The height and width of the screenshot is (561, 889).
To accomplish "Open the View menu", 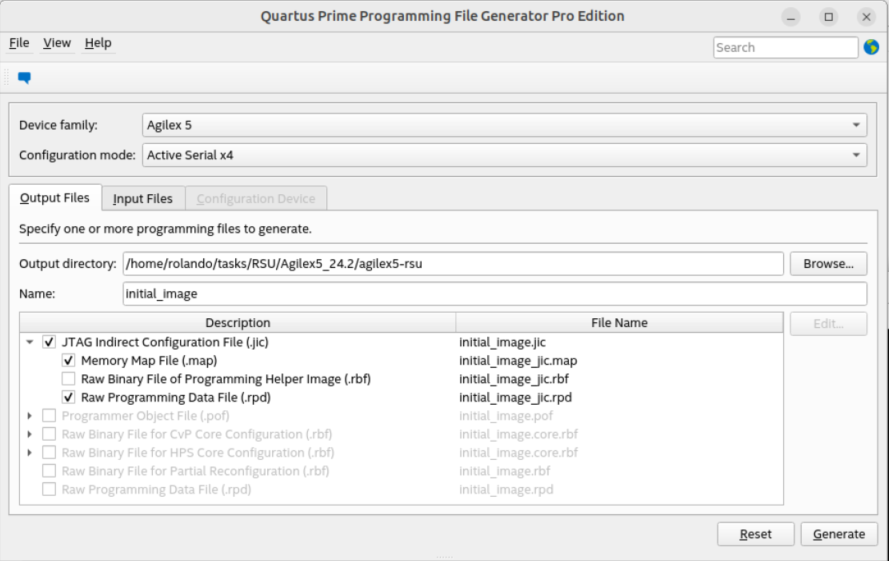I will (57, 43).
